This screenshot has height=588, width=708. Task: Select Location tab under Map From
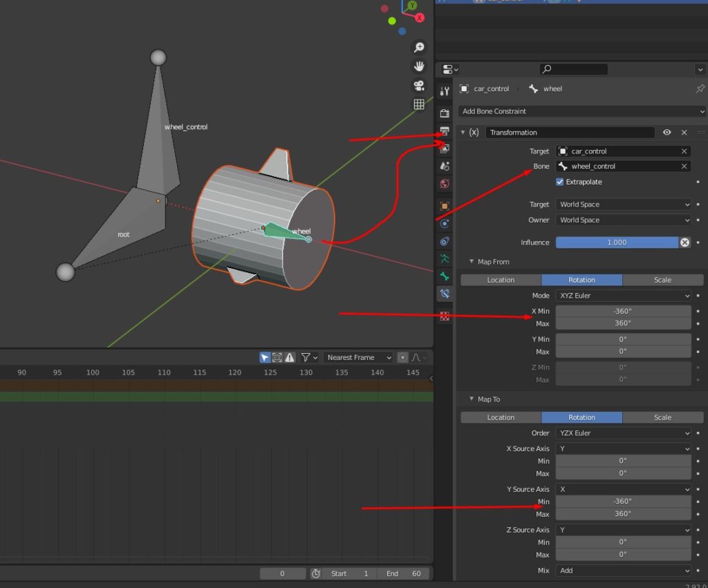(501, 280)
